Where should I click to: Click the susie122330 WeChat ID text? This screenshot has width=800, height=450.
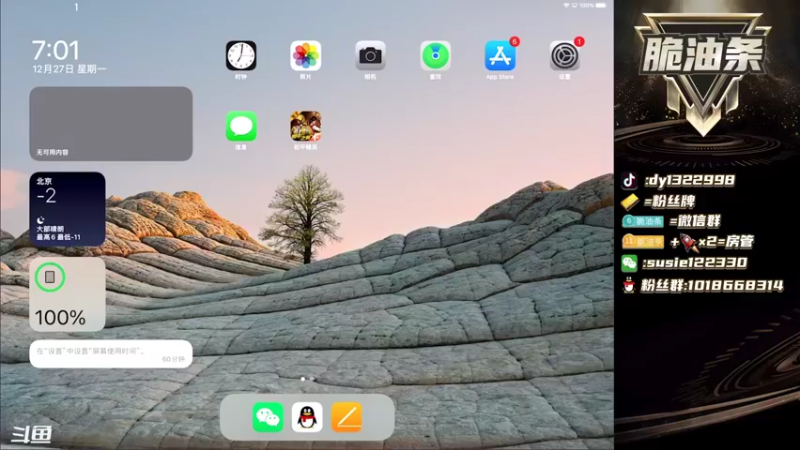[x=695, y=263]
